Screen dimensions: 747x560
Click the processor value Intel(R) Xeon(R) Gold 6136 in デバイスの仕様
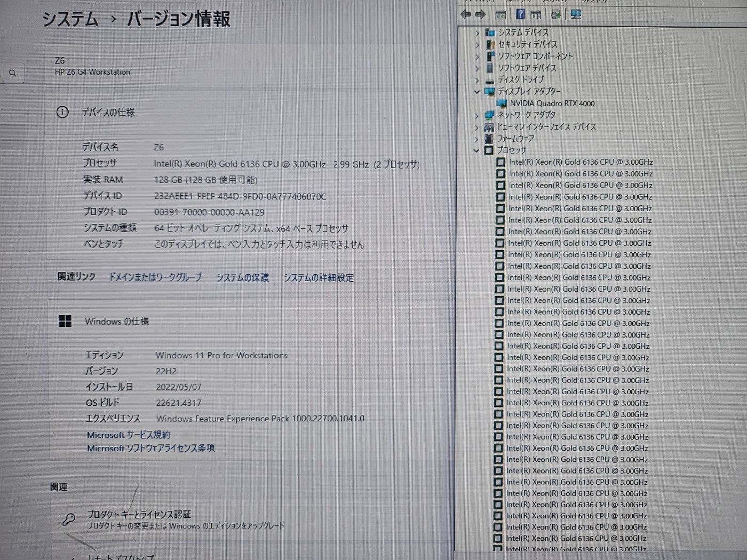pyautogui.click(x=287, y=164)
